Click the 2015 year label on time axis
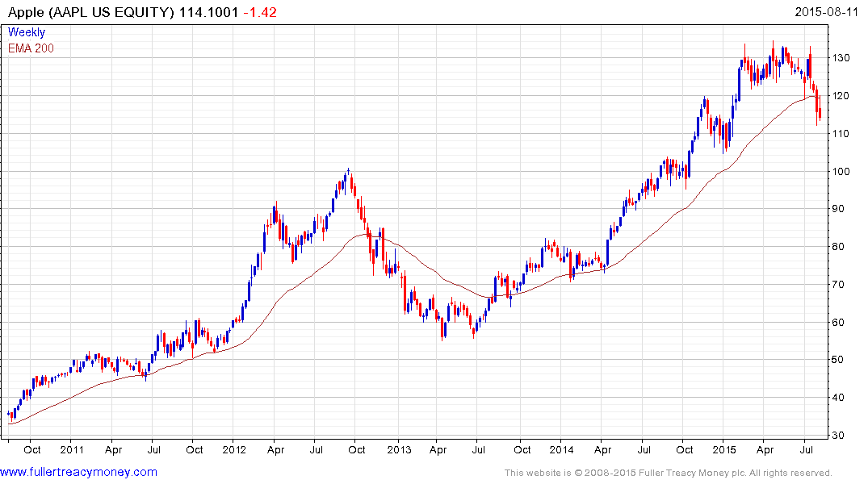 tap(724, 449)
